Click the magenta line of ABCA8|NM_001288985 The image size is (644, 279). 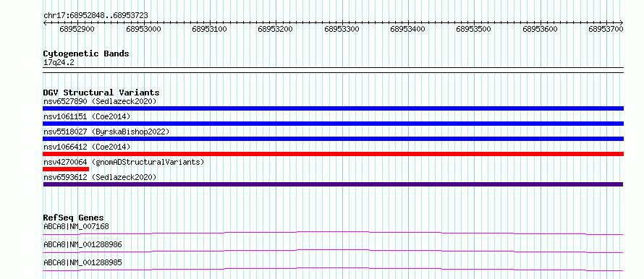click(x=334, y=269)
